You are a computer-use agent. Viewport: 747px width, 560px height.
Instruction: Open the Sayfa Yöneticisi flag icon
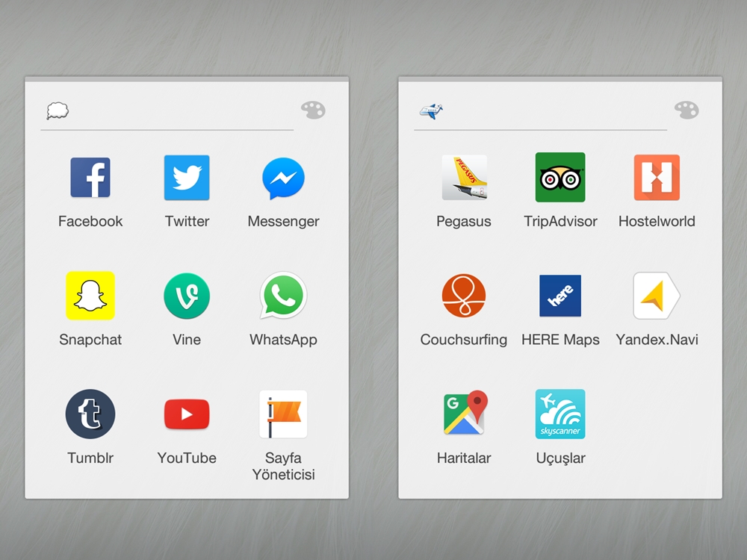(x=283, y=414)
